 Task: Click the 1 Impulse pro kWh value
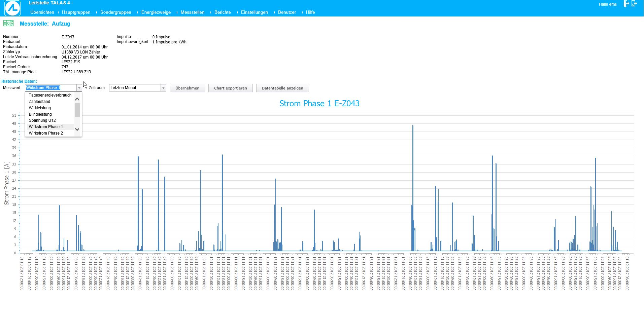tap(169, 42)
